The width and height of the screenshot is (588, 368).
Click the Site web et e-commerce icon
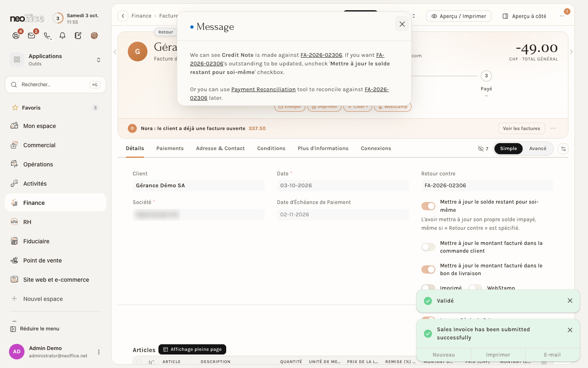pyautogui.click(x=14, y=279)
